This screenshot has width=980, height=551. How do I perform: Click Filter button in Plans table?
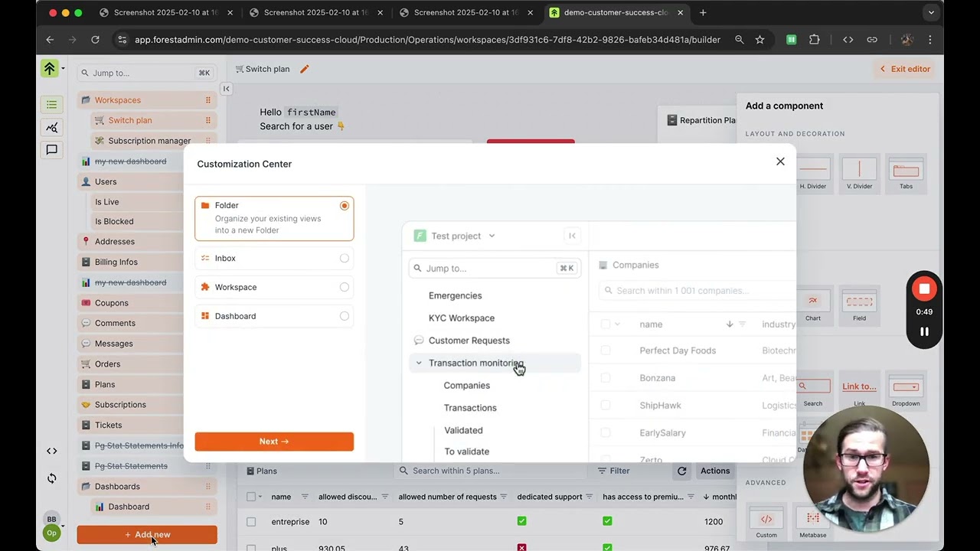click(614, 471)
